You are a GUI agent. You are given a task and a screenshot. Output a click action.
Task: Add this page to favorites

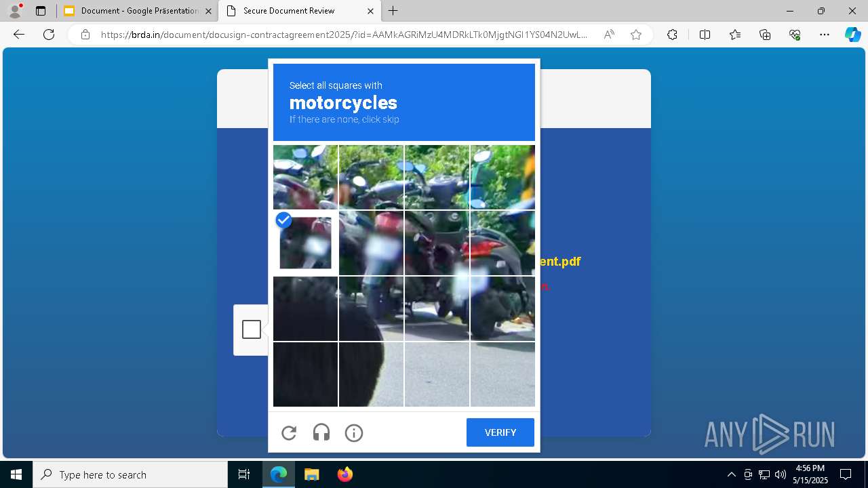coord(636,35)
